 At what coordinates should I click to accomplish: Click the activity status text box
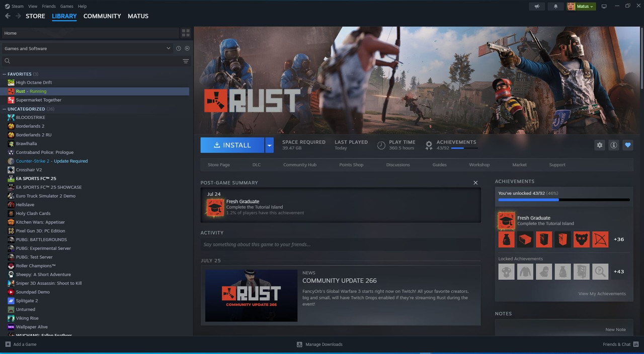pos(341,245)
